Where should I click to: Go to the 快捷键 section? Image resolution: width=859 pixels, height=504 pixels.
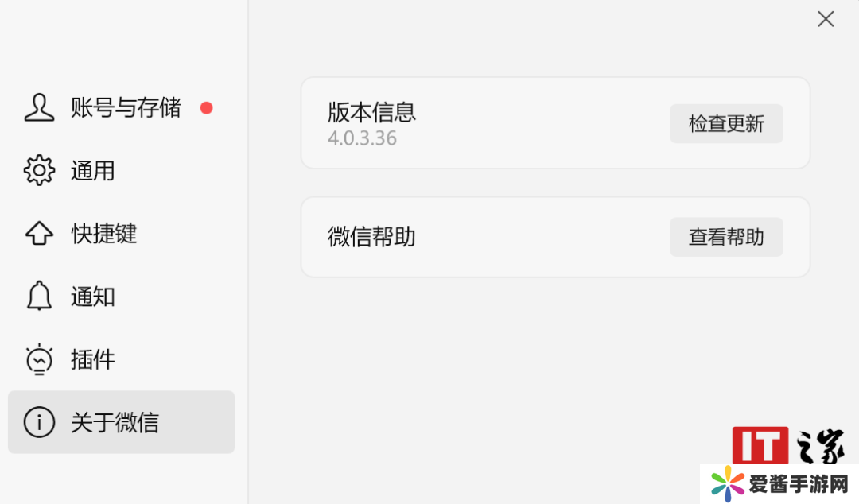pyautogui.click(x=104, y=234)
